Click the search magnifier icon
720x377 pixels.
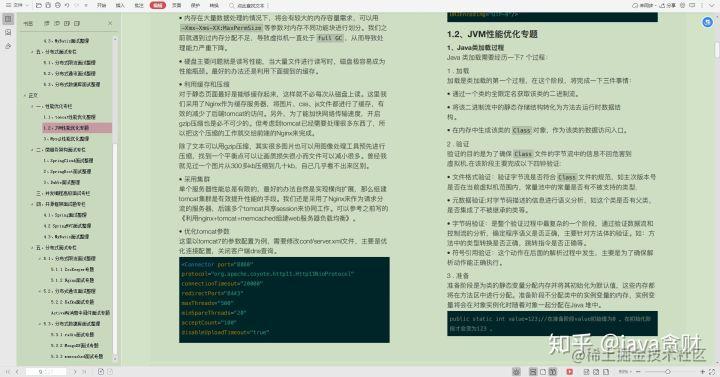coord(232,6)
